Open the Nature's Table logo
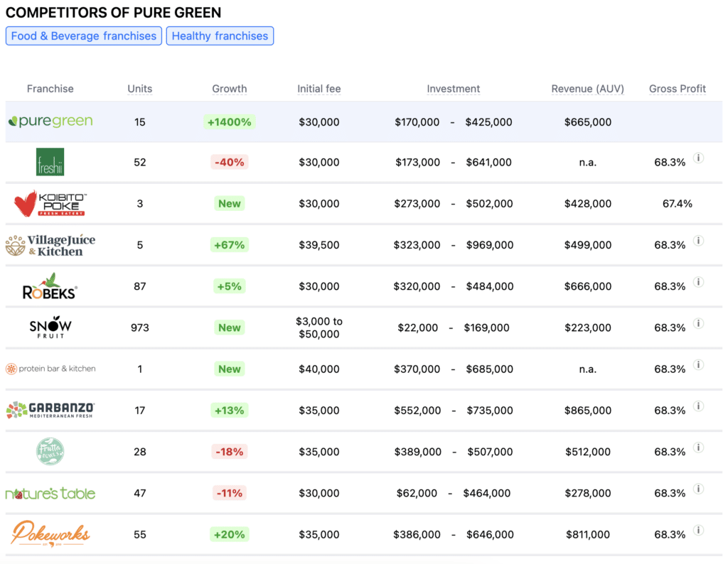Screen dimensions: 728x564 [x=50, y=493]
